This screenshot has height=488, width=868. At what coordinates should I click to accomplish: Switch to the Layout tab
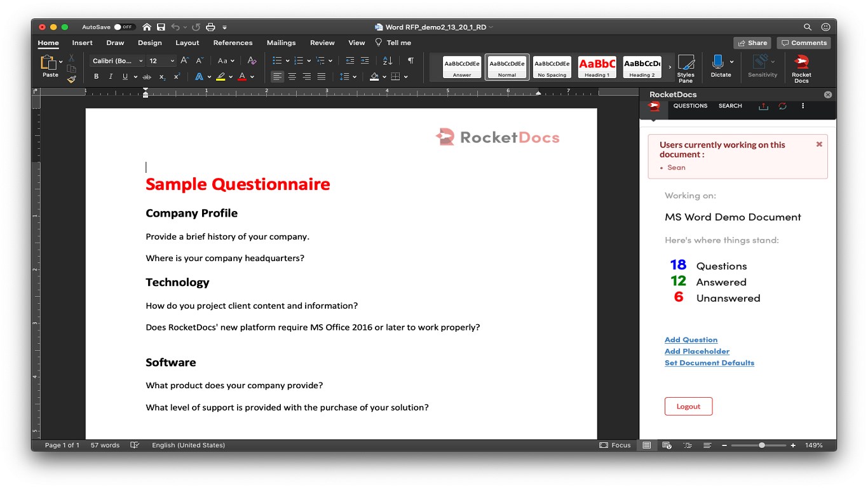pos(187,43)
